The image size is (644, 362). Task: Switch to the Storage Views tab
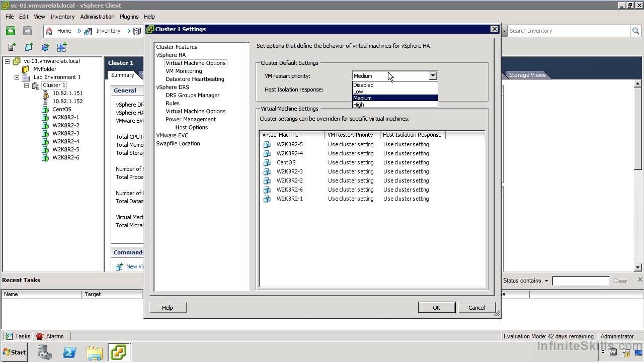pos(527,75)
